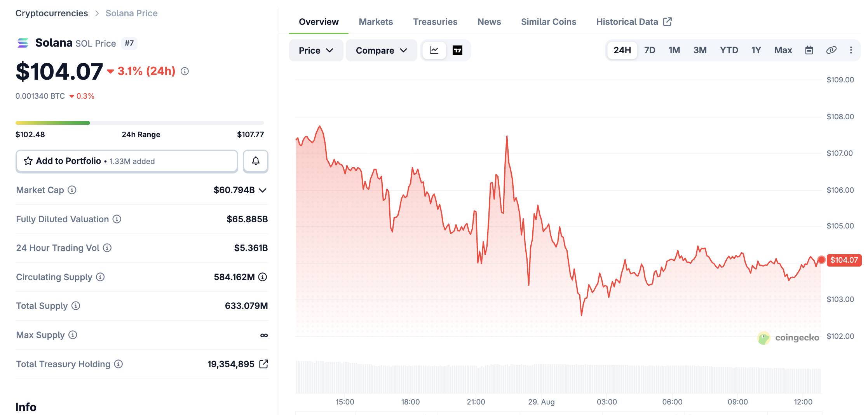Screen dimensions: 868x415
Task: Click the price alert bell icon
Action: (x=255, y=161)
